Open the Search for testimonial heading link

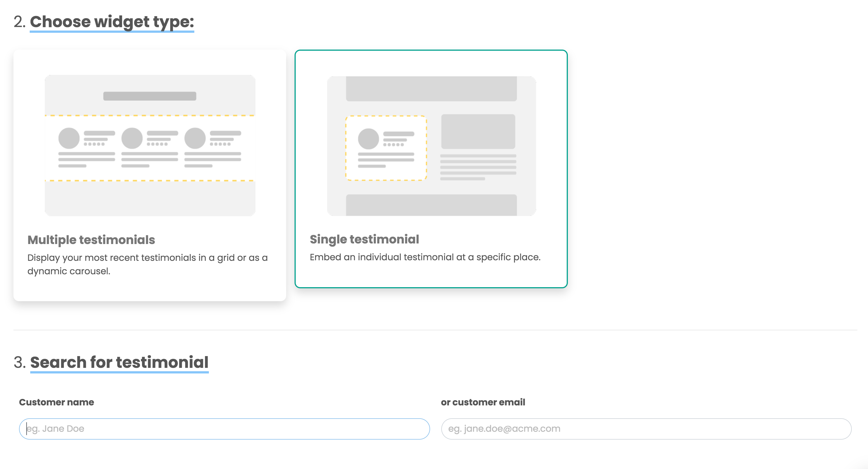point(119,362)
